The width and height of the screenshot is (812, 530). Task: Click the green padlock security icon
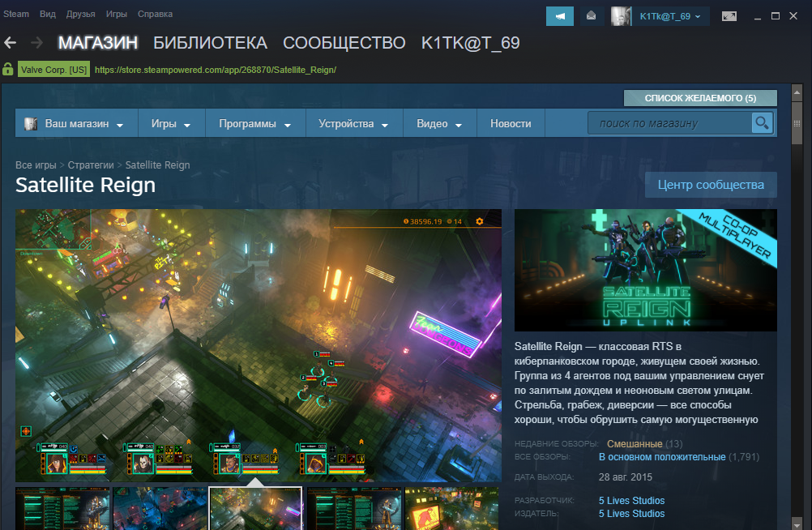(8, 69)
